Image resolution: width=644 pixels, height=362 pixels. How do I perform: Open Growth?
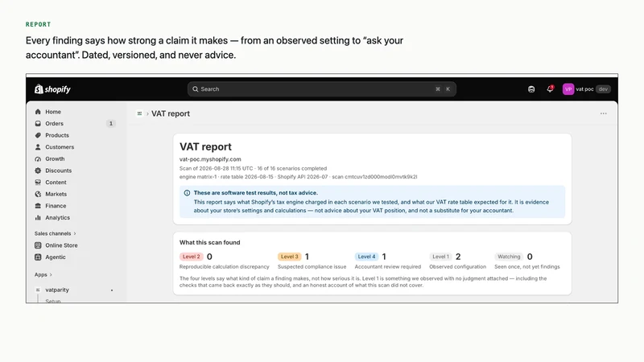(x=55, y=158)
